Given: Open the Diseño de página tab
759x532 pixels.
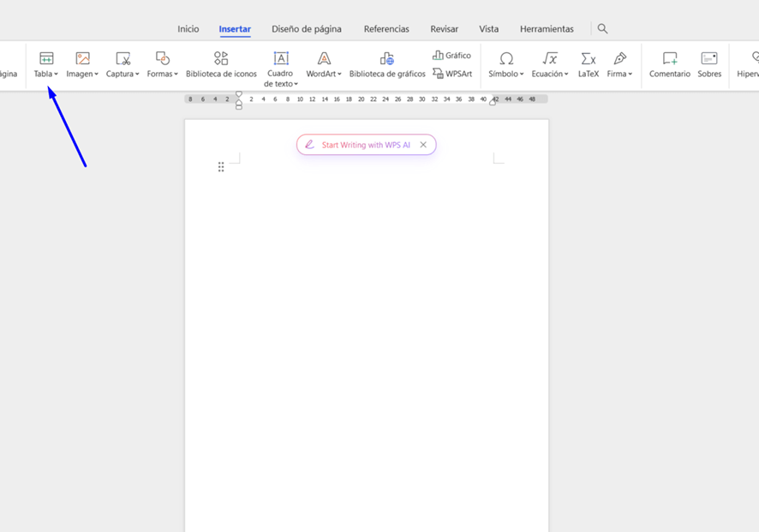Looking at the screenshot, I should (307, 29).
